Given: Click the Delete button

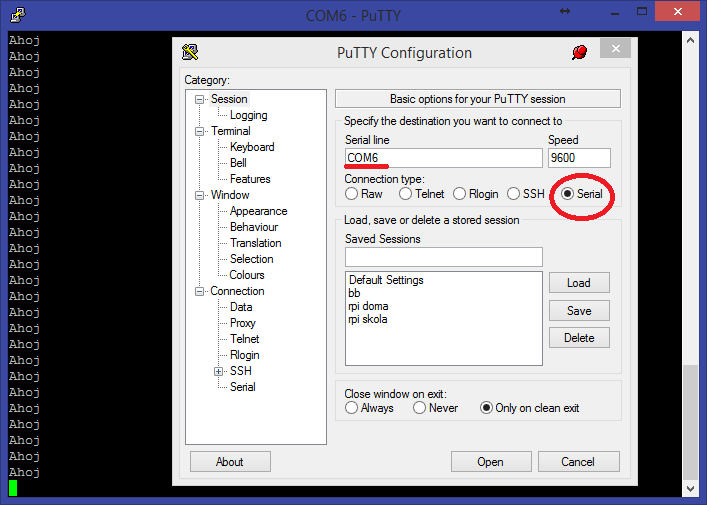Looking at the screenshot, I should 579,338.
